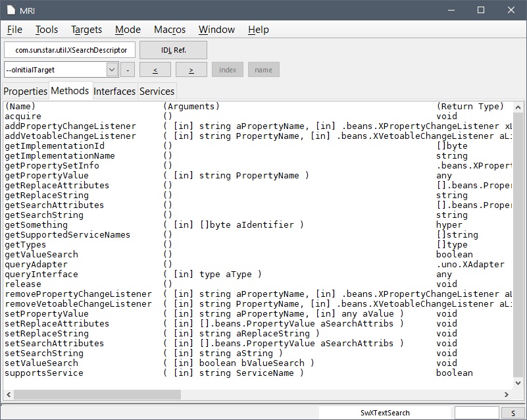Click the setSearchString method

(x=44, y=354)
